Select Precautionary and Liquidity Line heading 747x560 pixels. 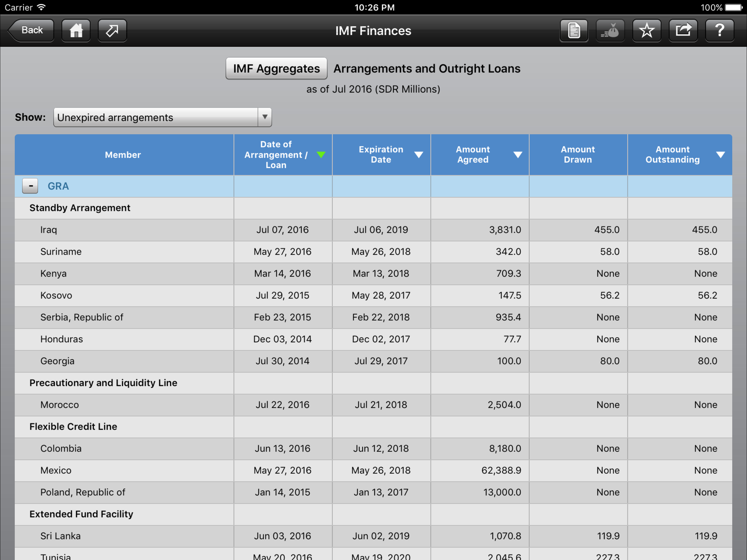(103, 383)
